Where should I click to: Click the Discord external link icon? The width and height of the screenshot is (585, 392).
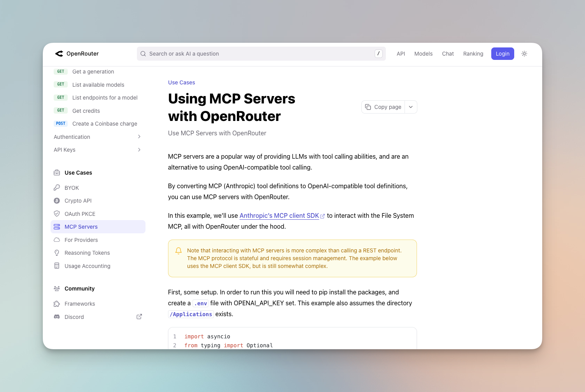pos(139,317)
